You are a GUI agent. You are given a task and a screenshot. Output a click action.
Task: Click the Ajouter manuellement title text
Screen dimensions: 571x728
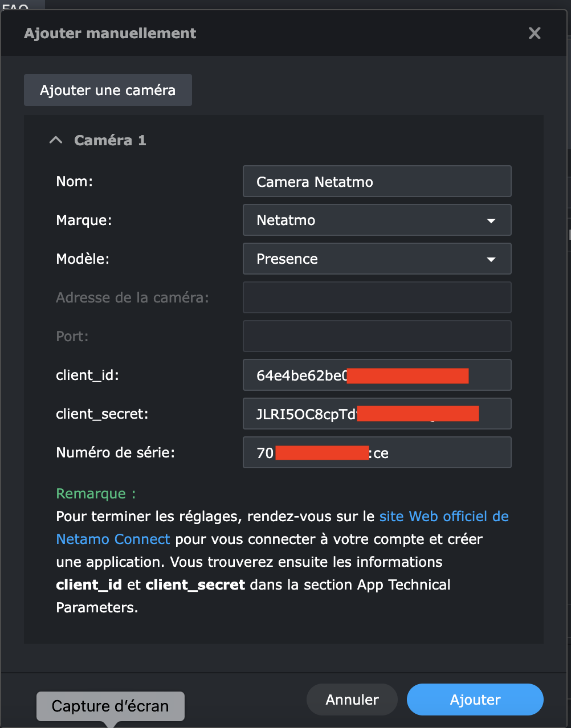click(x=110, y=34)
